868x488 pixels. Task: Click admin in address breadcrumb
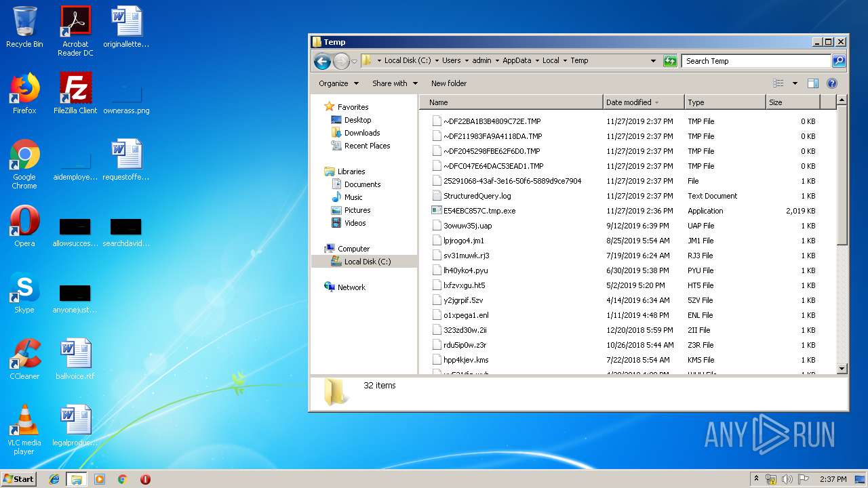point(481,61)
